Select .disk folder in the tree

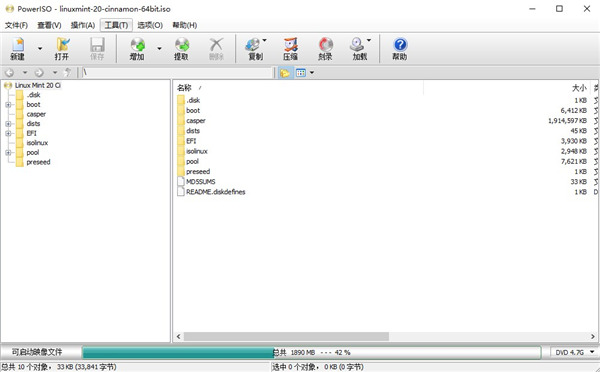point(33,95)
